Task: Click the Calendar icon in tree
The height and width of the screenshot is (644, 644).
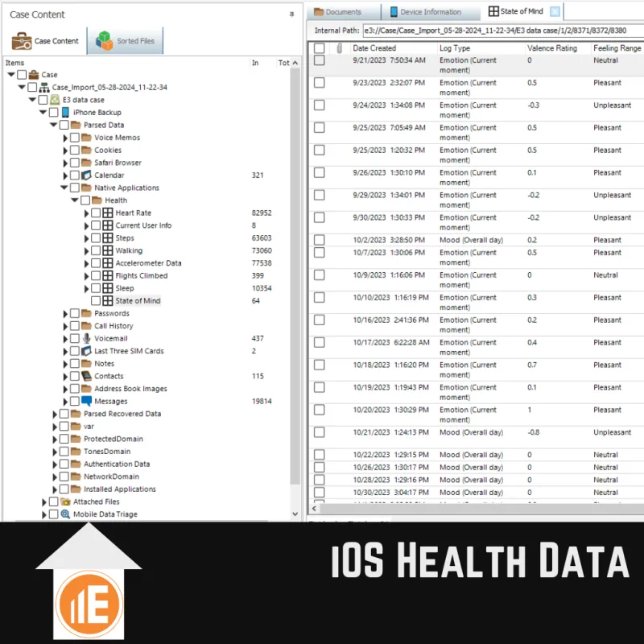Action: [86, 175]
